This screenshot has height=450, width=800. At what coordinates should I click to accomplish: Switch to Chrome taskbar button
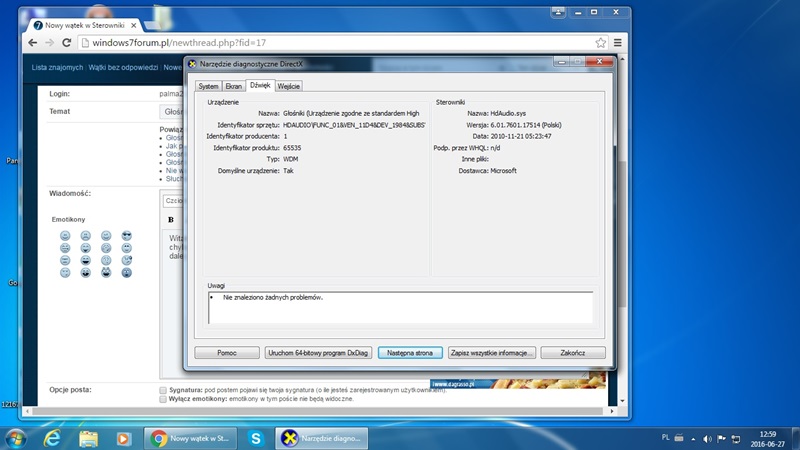coord(192,438)
